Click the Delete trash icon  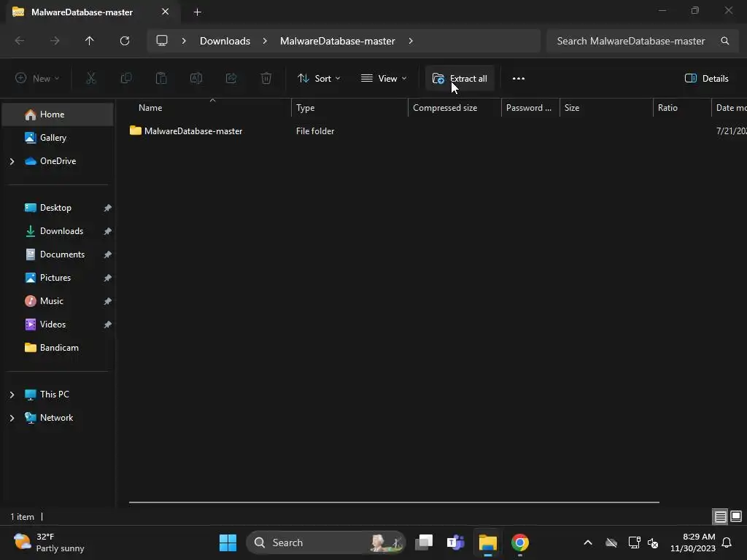[266, 78]
